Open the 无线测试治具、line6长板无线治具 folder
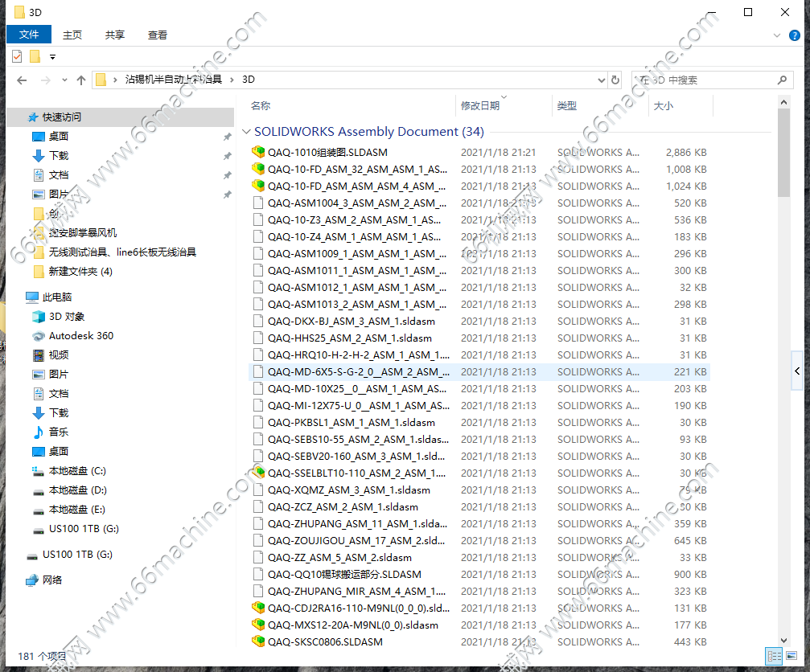810x672 pixels. [122, 252]
